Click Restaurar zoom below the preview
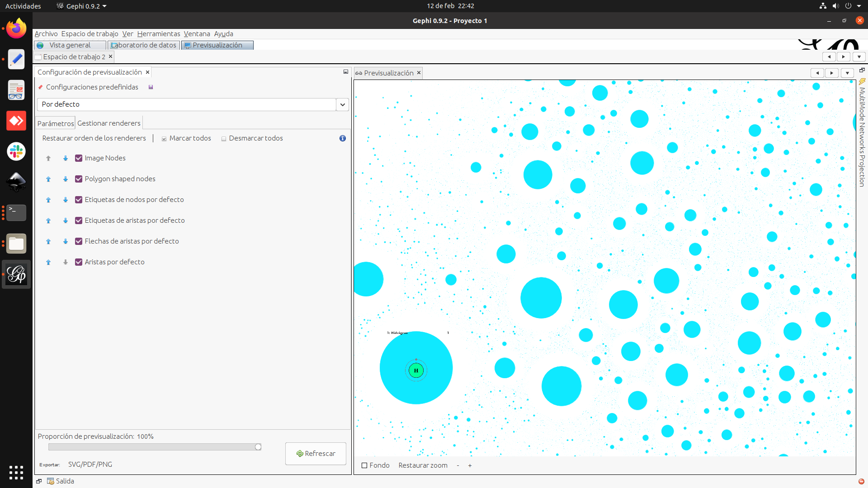Viewport: 868px width, 488px height. coord(423,465)
